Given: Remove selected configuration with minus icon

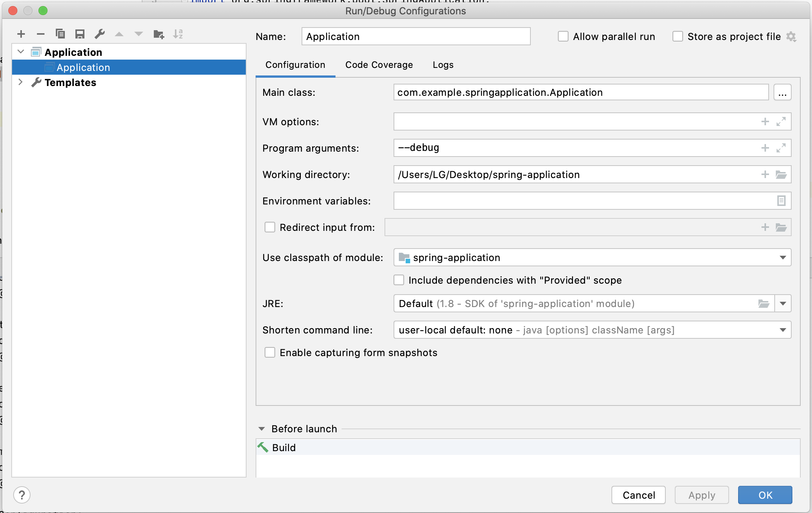Looking at the screenshot, I should click(41, 34).
